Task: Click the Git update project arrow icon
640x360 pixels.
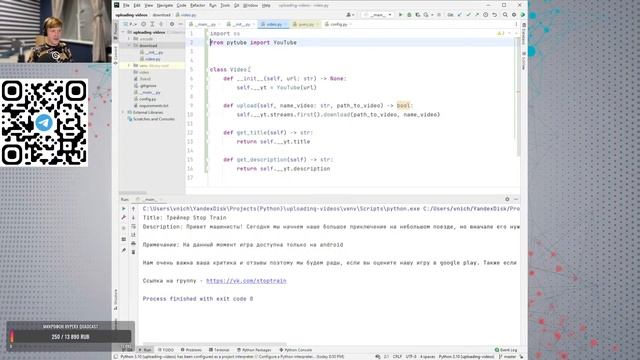Action: click(x=460, y=15)
